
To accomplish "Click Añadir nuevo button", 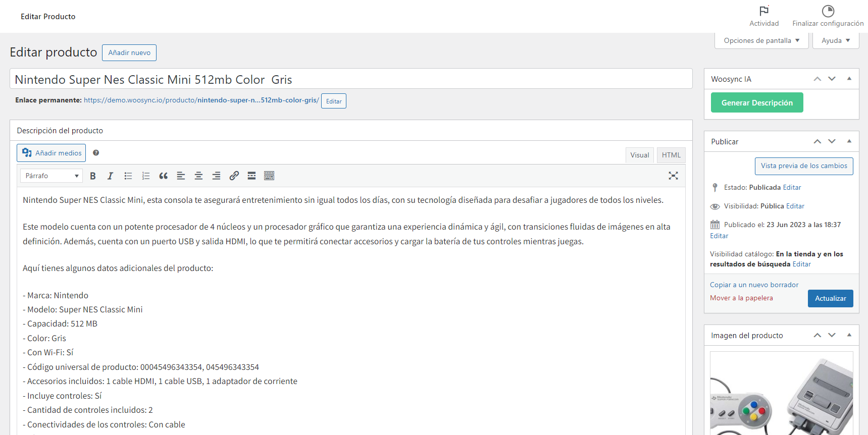I will pos(129,52).
